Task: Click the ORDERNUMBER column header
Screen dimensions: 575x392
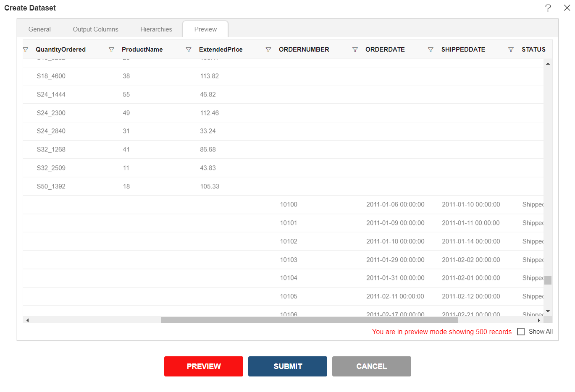Action: click(304, 50)
